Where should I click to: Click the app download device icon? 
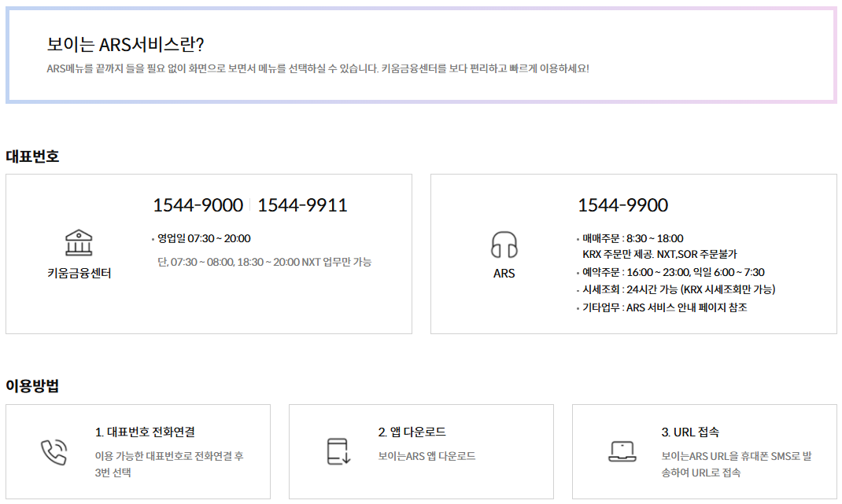(x=338, y=451)
